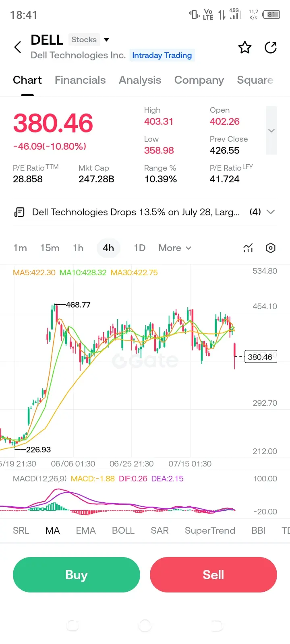The image size is (290, 644).
Task: Select the 1D timeframe
Action: [x=140, y=248]
